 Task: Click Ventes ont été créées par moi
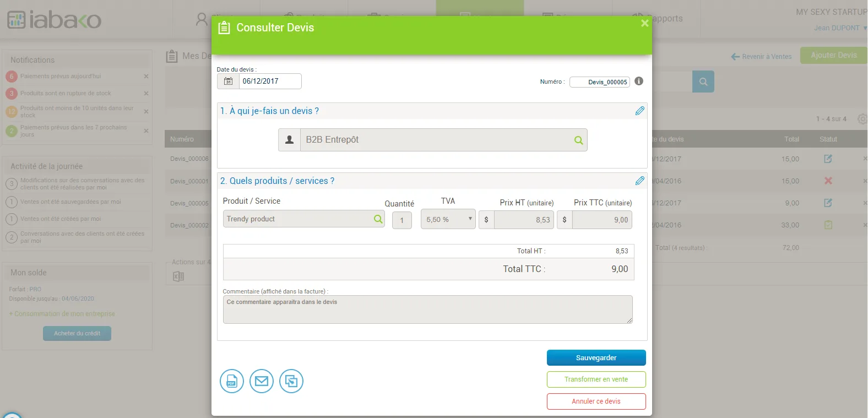pos(61,219)
